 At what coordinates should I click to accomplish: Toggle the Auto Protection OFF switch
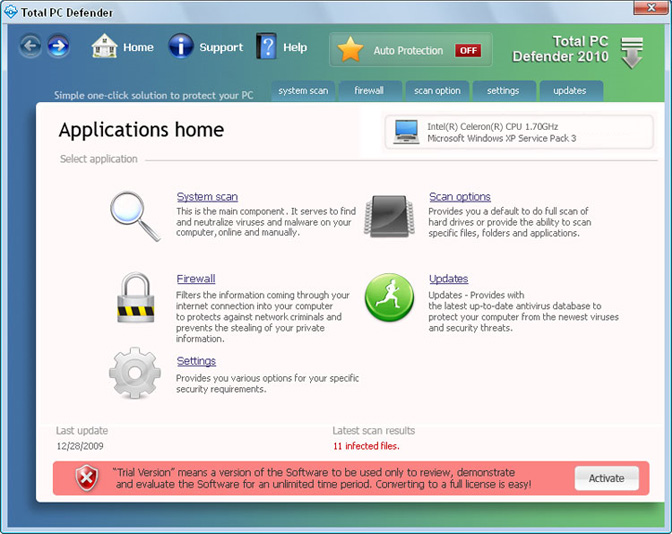pos(468,51)
